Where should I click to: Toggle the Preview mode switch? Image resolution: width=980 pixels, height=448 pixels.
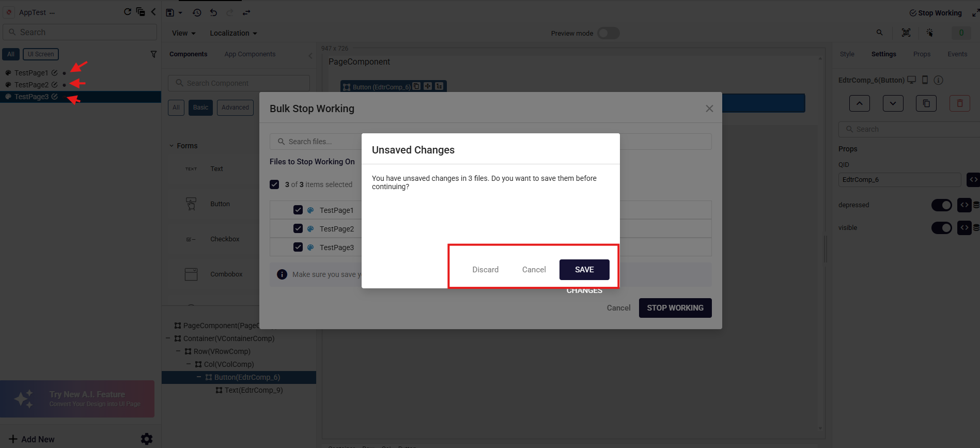pyautogui.click(x=608, y=33)
